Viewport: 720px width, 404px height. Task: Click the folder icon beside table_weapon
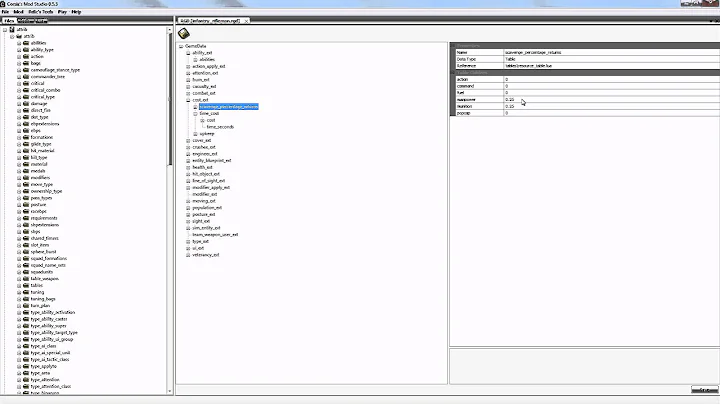[x=26, y=279]
